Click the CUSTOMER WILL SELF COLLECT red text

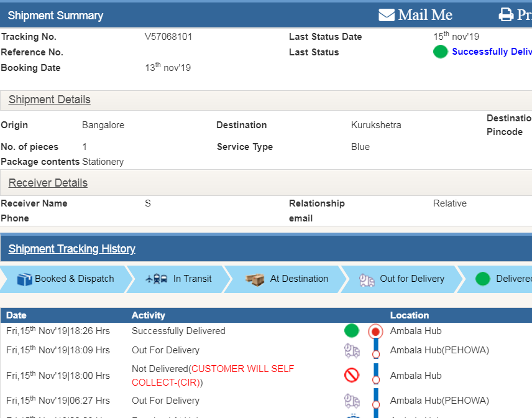click(242, 369)
